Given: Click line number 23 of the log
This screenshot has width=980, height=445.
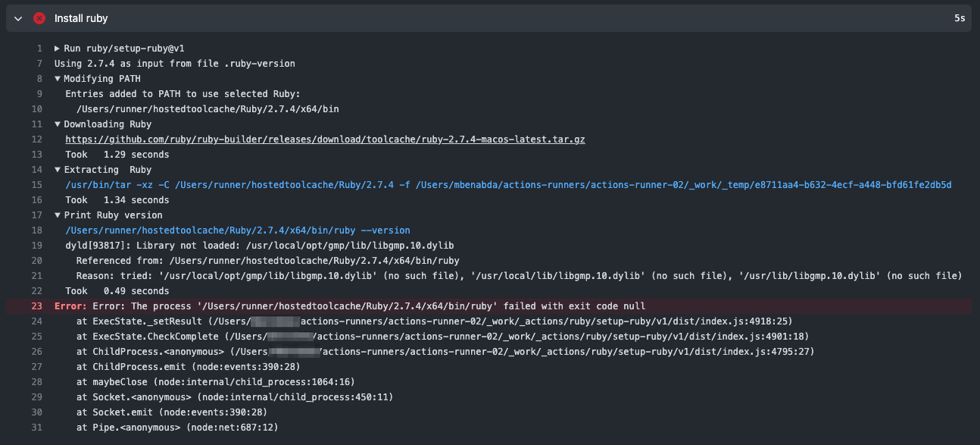Looking at the screenshot, I should 37,306.
